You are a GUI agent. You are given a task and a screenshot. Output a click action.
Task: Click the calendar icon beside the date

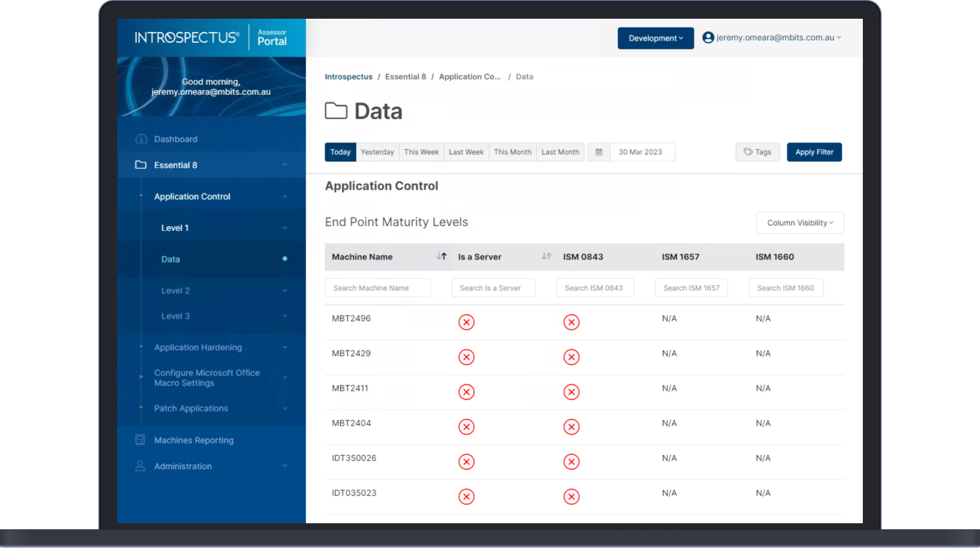point(598,152)
